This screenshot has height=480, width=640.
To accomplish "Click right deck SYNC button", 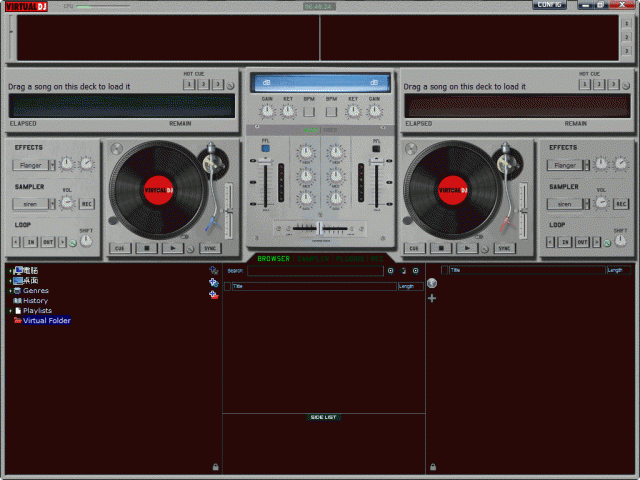I will 504,248.
